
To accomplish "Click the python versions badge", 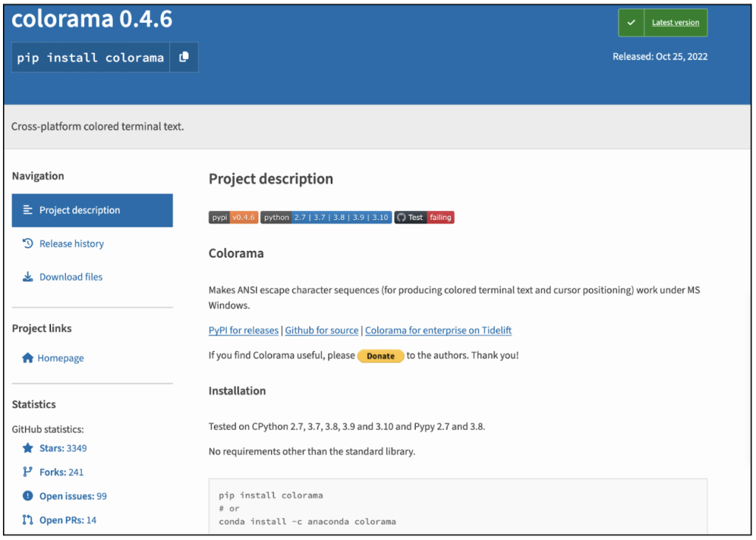I will coord(326,218).
